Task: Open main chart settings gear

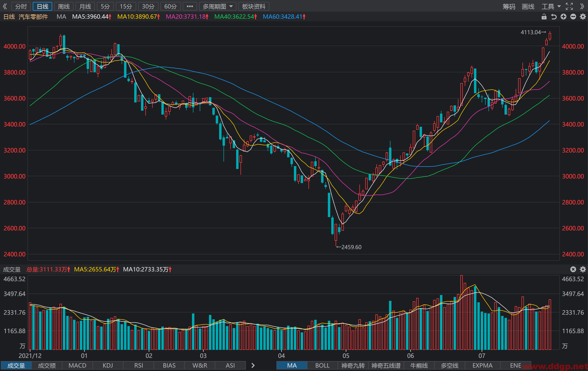Action: (x=583, y=17)
